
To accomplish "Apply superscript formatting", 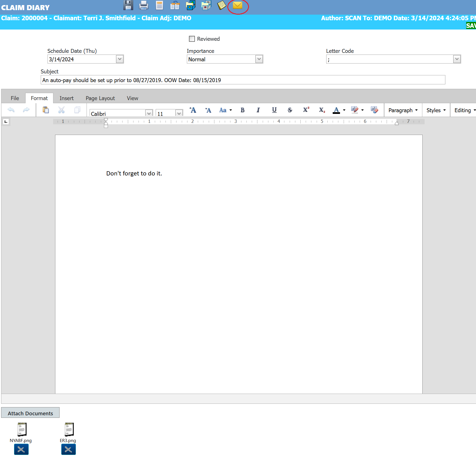I will pos(306,110).
